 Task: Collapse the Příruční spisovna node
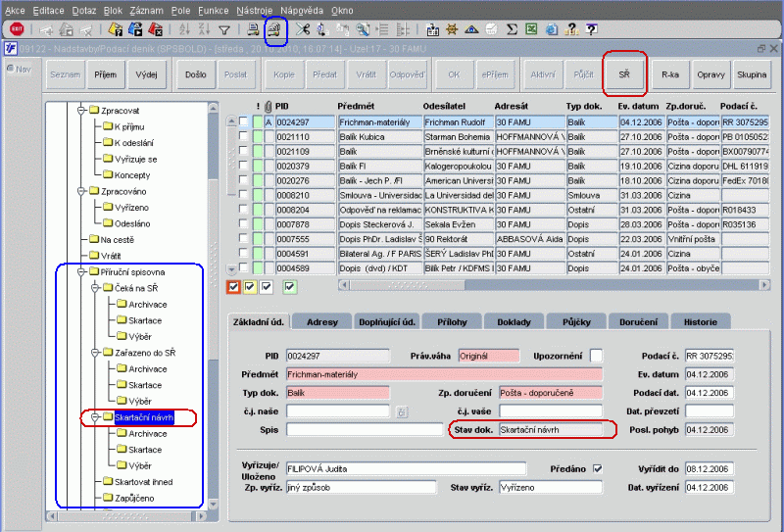81,272
